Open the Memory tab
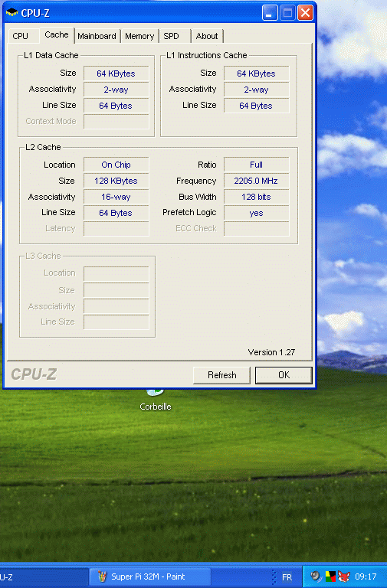The height and width of the screenshot is (588, 387). pyautogui.click(x=139, y=36)
